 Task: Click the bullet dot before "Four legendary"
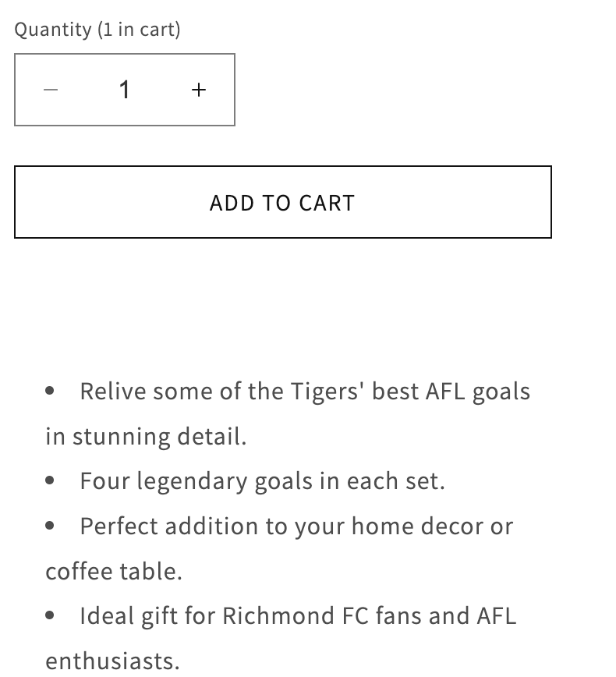coord(50,480)
